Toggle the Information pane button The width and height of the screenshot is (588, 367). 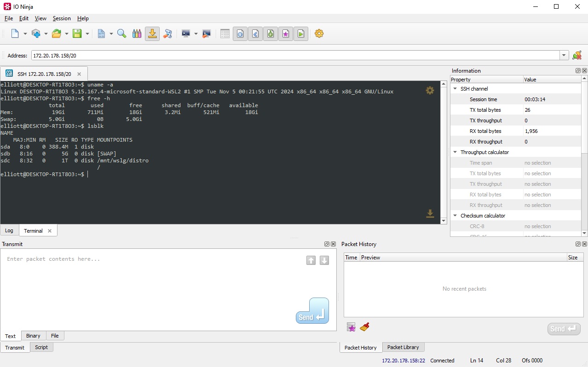[x=240, y=34]
